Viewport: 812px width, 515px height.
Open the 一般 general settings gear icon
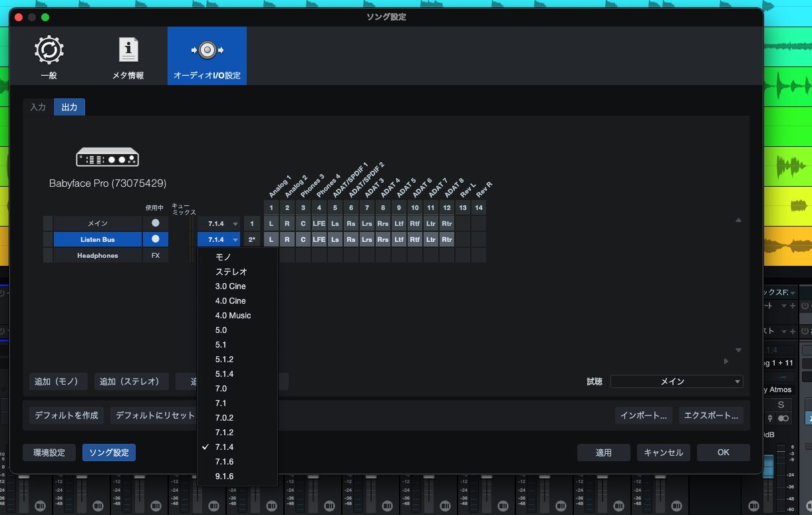[x=49, y=51]
